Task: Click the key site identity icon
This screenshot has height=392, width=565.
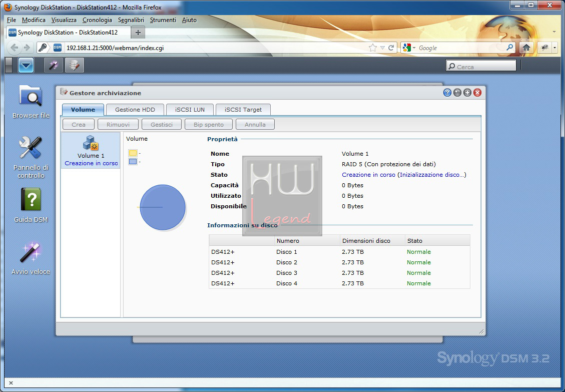Action: (43, 48)
